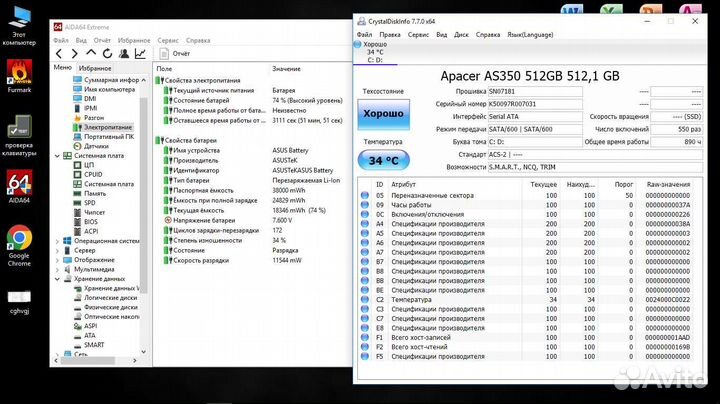Refresh the AIDA64 page

pos(107,54)
